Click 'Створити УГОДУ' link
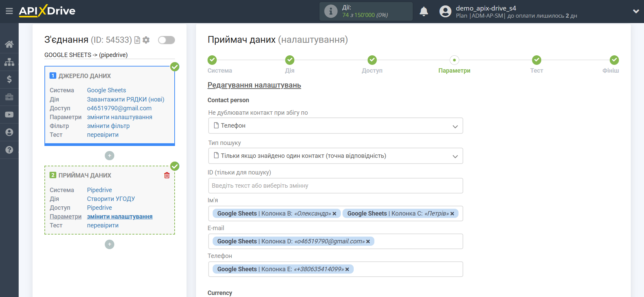644x297 pixels. point(111,199)
